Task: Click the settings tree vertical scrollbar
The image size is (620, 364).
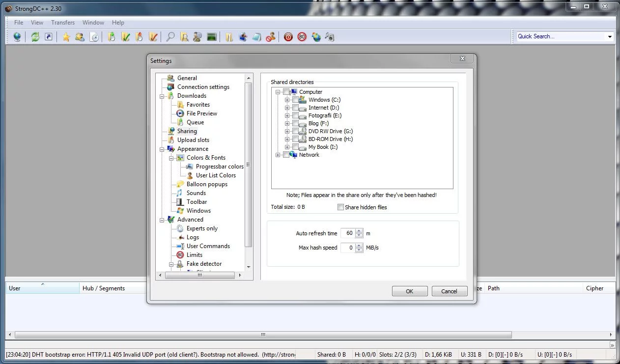Action: pyautogui.click(x=249, y=165)
